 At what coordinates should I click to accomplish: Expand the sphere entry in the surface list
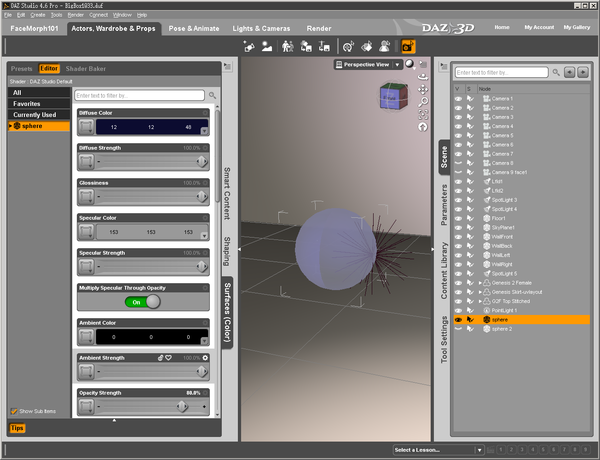pos(11,126)
